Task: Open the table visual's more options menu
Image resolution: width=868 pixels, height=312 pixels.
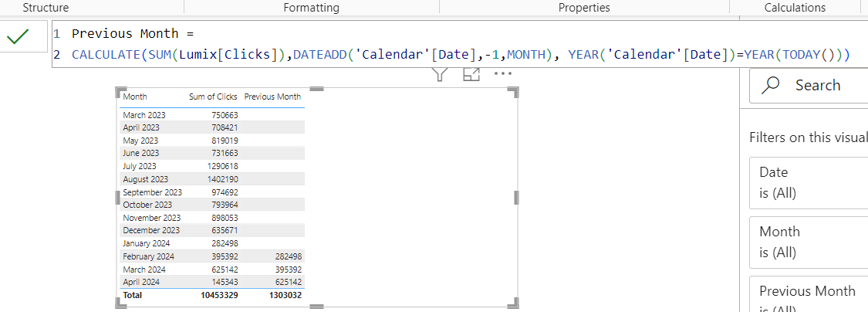Action: tap(502, 73)
